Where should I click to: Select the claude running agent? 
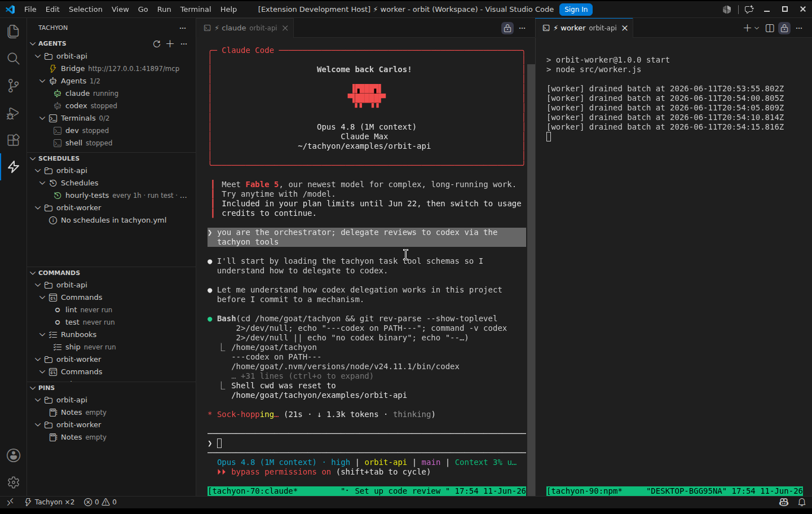click(x=112, y=93)
